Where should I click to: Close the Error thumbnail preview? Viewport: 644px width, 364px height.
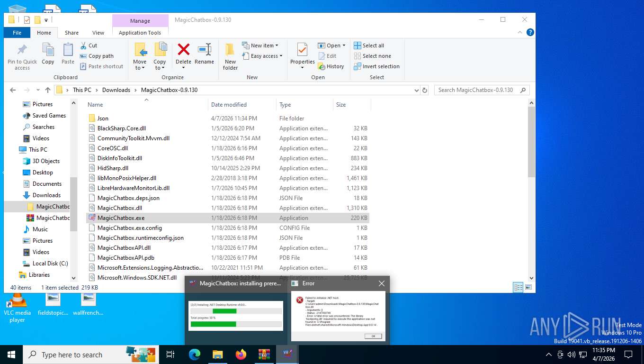[381, 283]
